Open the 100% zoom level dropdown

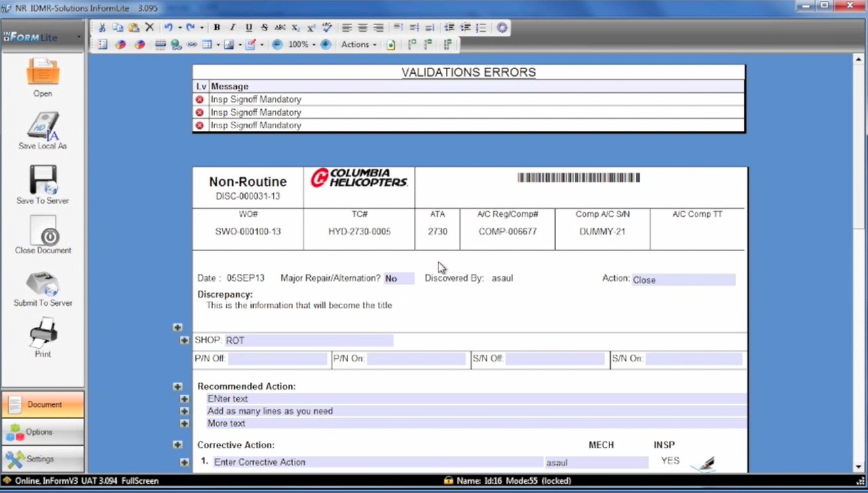tap(301, 45)
